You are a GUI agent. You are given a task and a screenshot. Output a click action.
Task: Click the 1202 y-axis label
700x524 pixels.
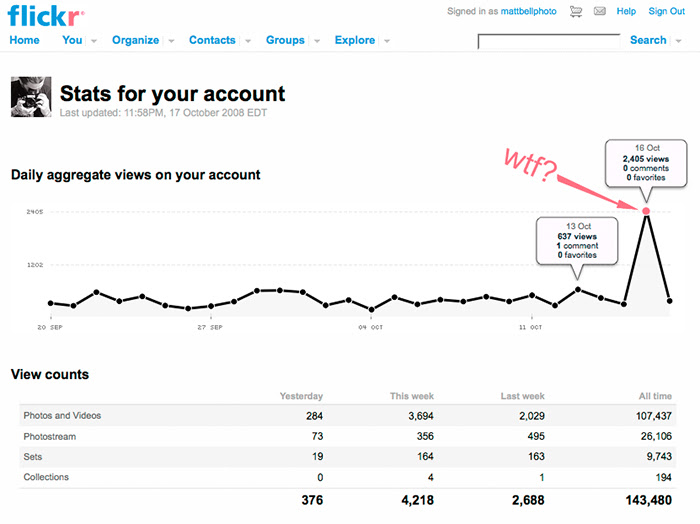pos(35,265)
